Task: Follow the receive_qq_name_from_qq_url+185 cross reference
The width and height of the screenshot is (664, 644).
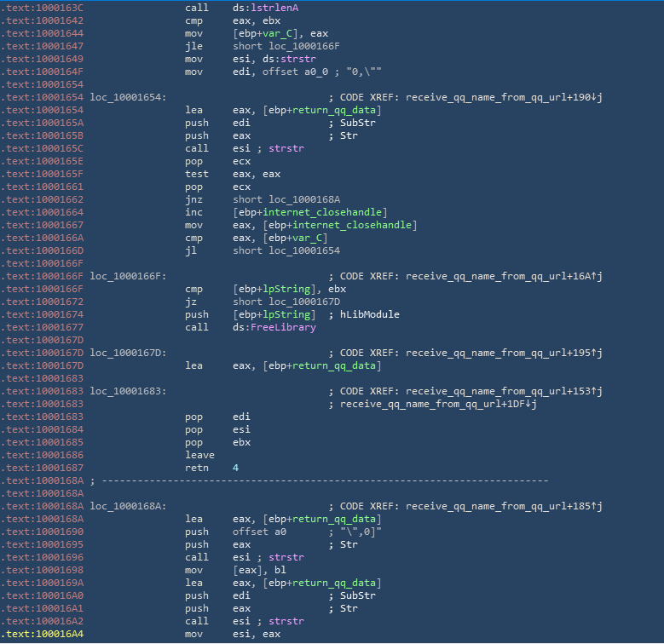Action: (503, 506)
